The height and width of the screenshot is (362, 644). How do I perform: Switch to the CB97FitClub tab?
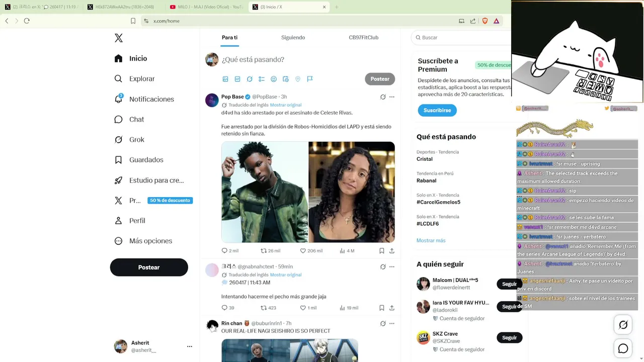(x=363, y=38)
